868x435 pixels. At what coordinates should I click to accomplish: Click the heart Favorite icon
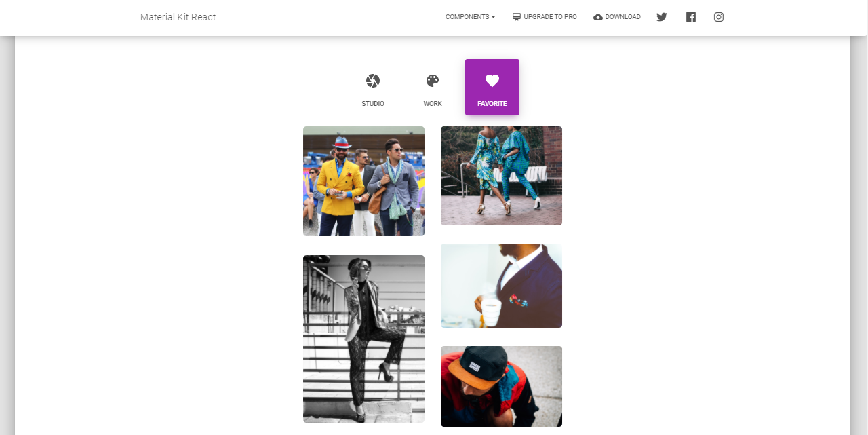coord(492,81)
